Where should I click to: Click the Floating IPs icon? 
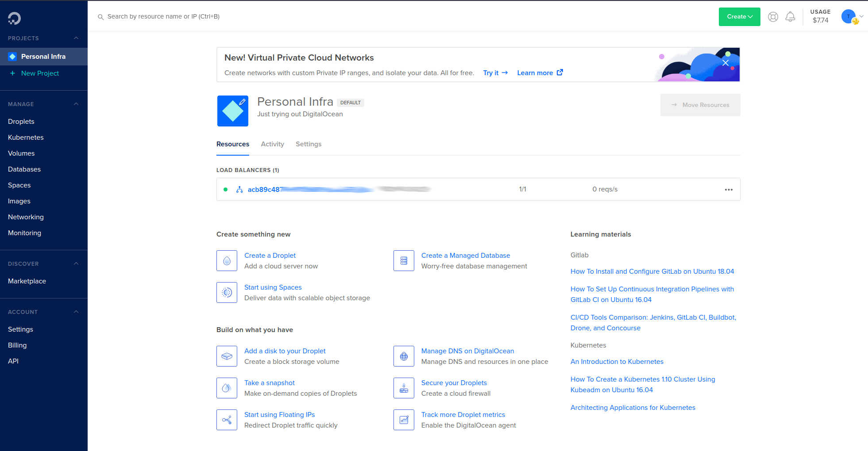point(227,420)
